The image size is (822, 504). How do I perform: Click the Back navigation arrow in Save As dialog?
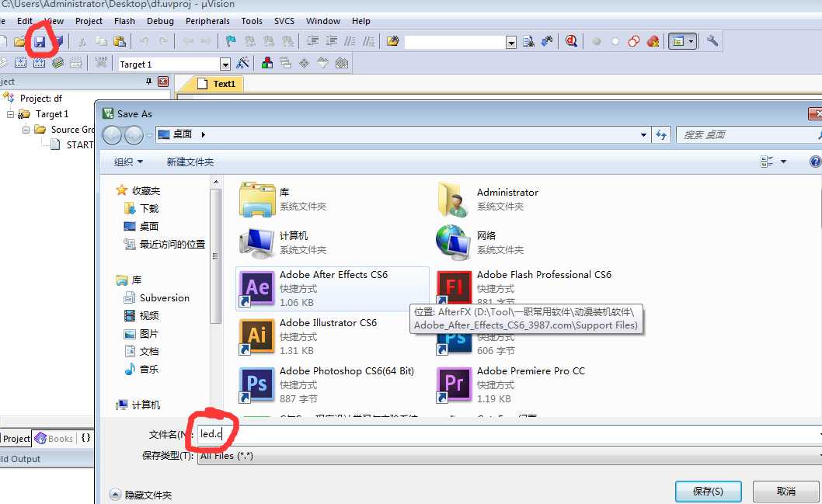[112, 135]
